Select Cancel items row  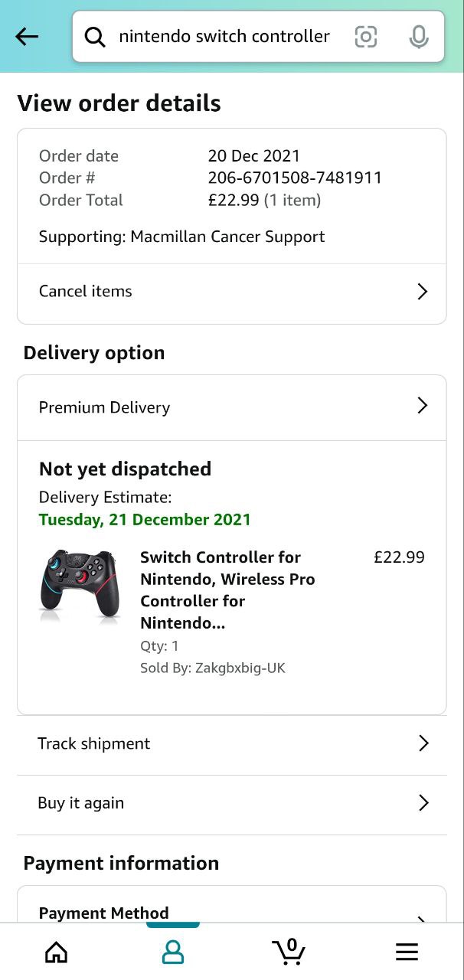[x=86, y=291]
